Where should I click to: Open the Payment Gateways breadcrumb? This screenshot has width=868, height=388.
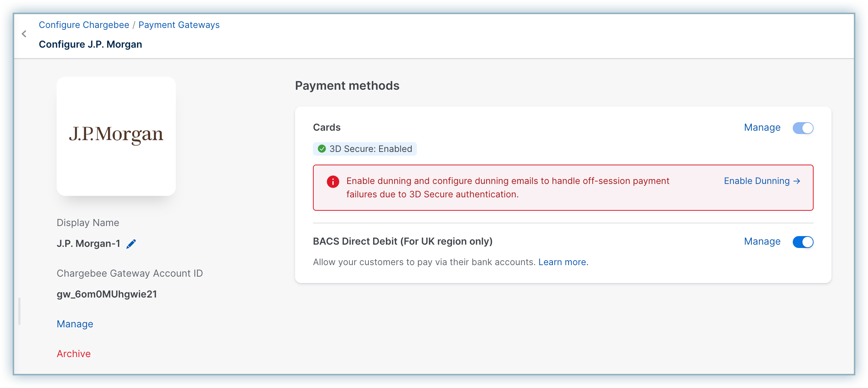[179, 25]
